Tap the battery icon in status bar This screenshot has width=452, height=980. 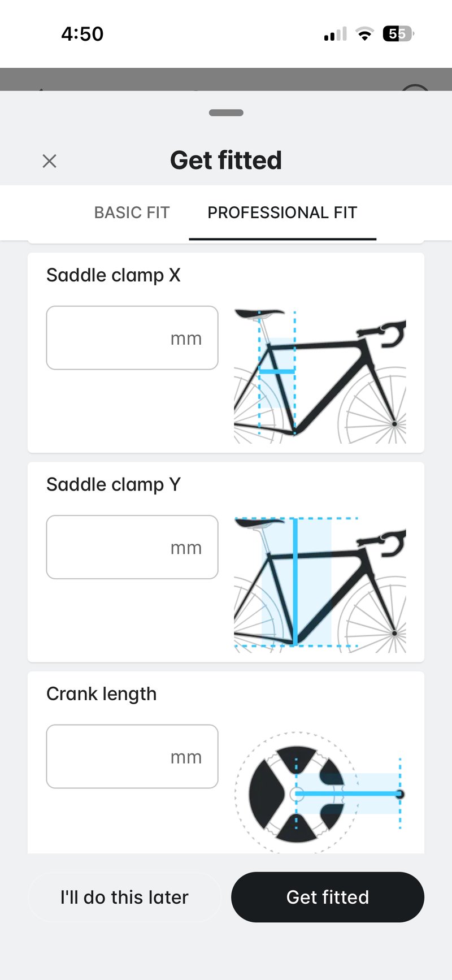(x=398, y=34)
